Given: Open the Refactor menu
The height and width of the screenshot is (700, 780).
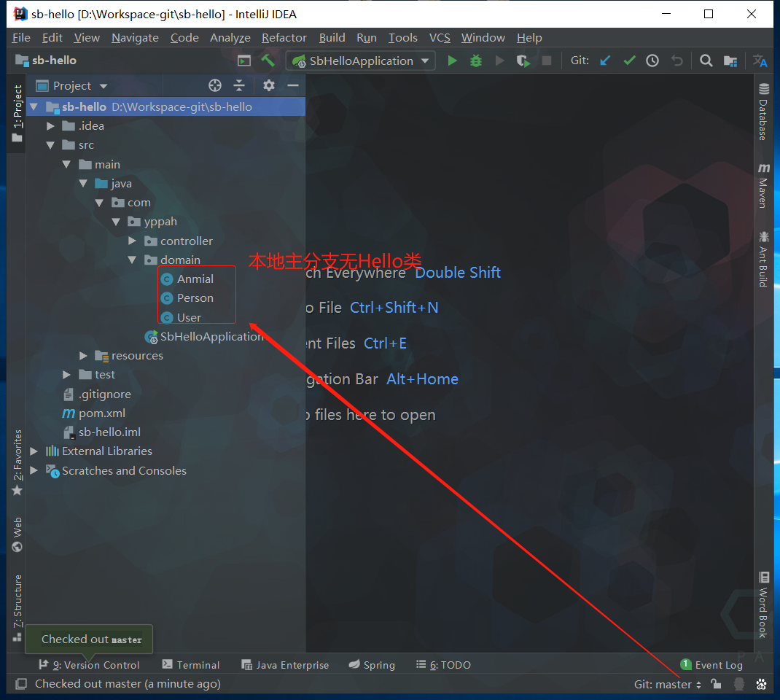Looking at the screenshot, I should (284, 37).
